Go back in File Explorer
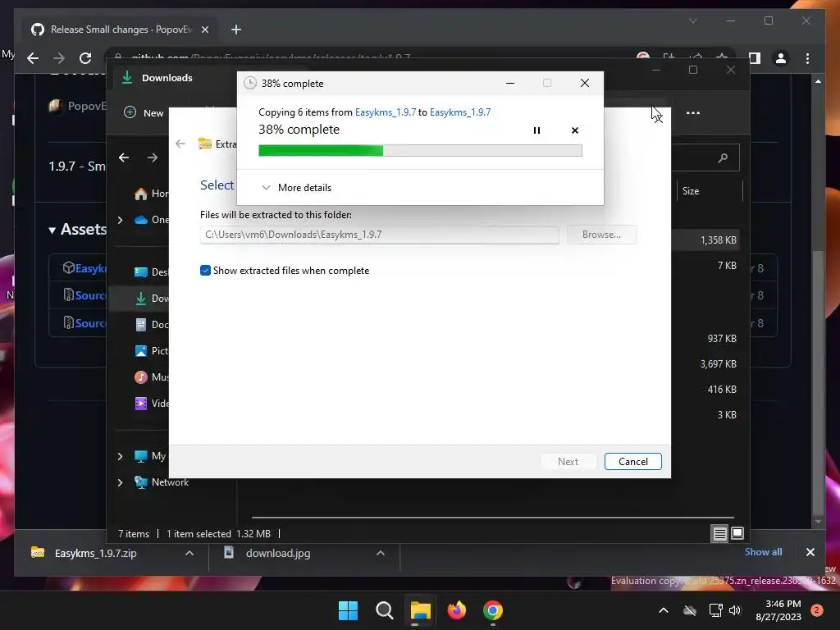This screenshot has height=630, width=840. tap(124, 157)
